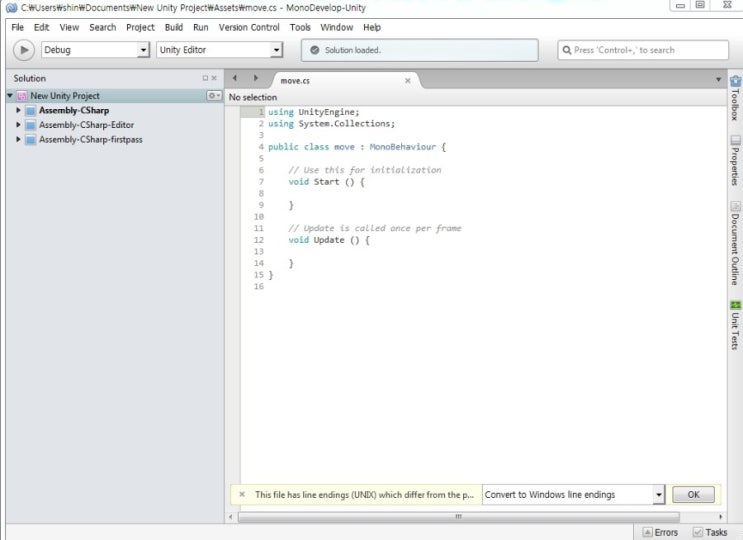Click the Document Outline icon on right sidebar
The image size is (743, 540).
[x=735, y=207]
